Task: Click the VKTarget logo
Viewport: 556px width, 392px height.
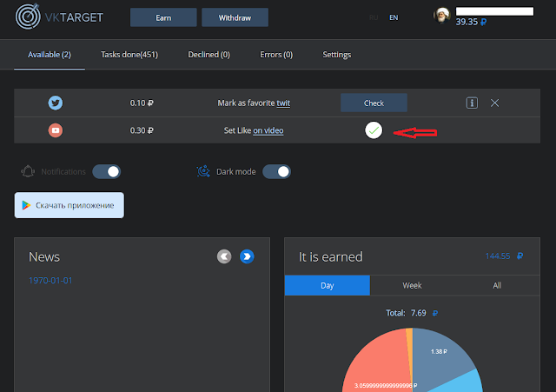Action: point(59,17)
